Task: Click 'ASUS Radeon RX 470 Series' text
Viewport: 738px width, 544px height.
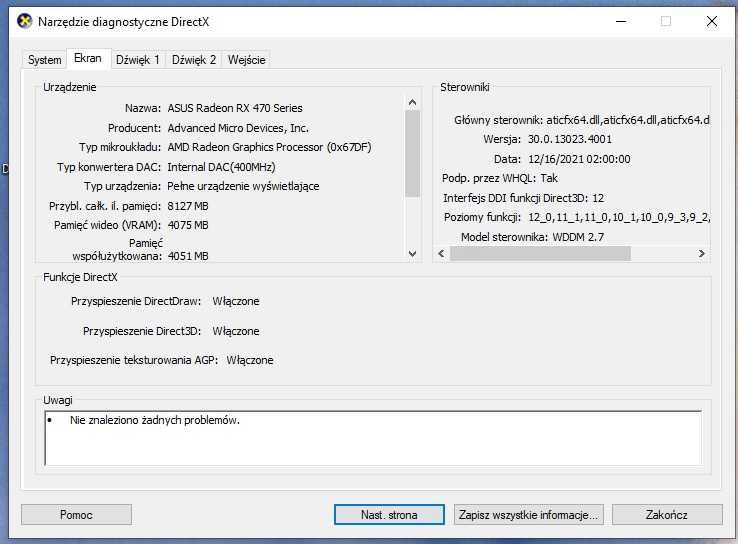Action: (235, 108)
